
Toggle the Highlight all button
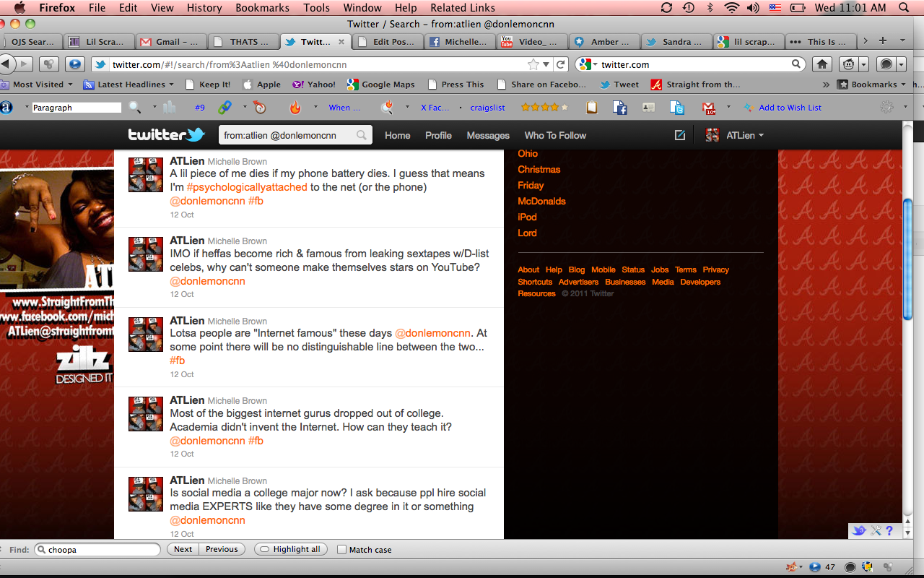coord(291,549)
